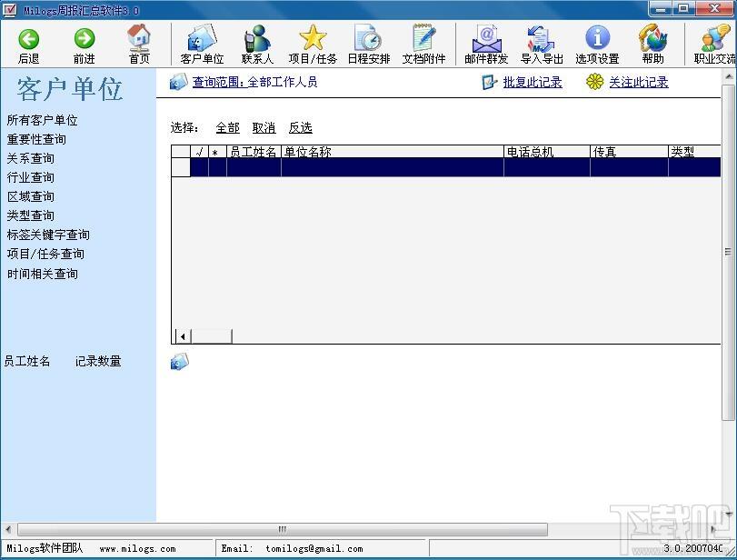Open 类型查询 in sidebar

coord(31,215)
